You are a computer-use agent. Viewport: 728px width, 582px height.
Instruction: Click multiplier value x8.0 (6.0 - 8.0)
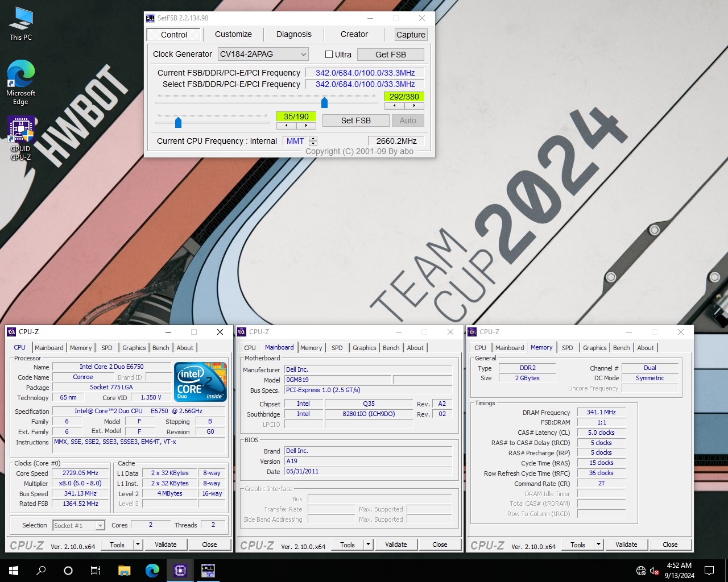(x=80, y=483)
